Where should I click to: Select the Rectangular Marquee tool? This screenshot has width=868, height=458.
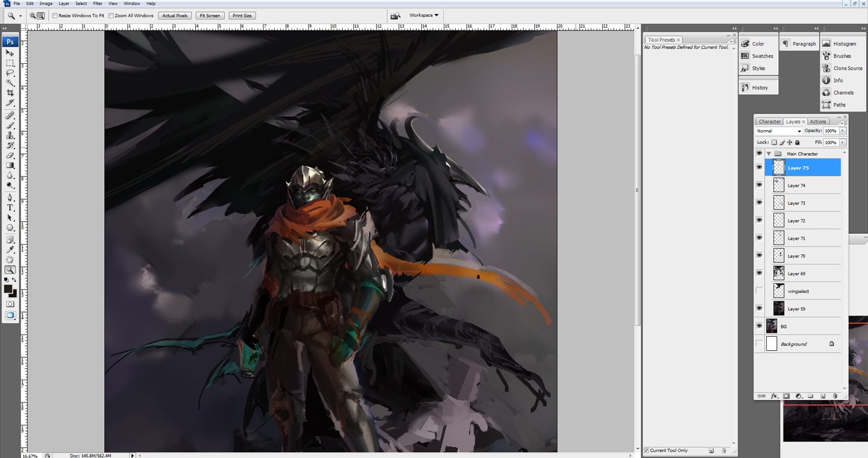(x=10, y=63)
